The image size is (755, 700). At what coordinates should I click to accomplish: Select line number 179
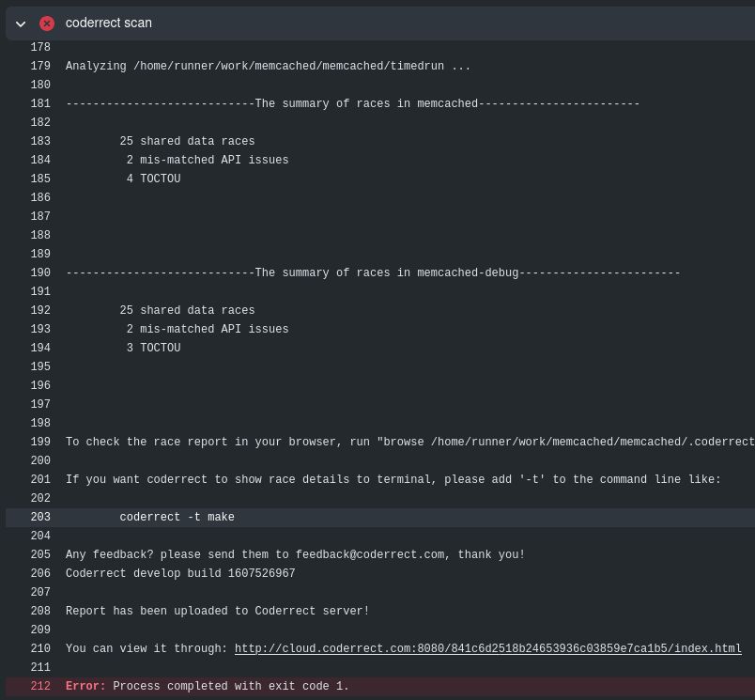(x=40, y=66)
